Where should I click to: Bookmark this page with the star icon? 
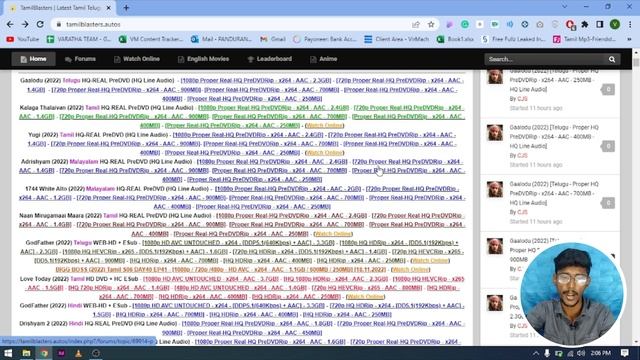[x=431, y=24]
